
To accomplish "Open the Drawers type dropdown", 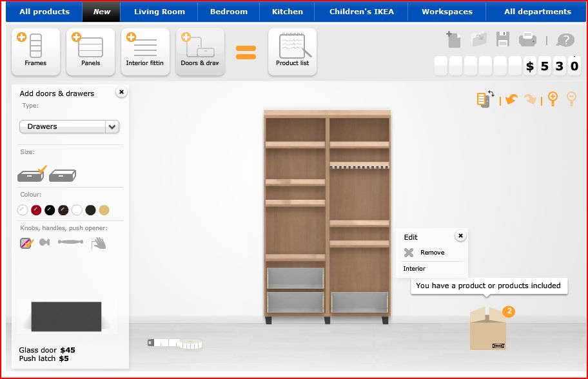I will pos(70,127).
